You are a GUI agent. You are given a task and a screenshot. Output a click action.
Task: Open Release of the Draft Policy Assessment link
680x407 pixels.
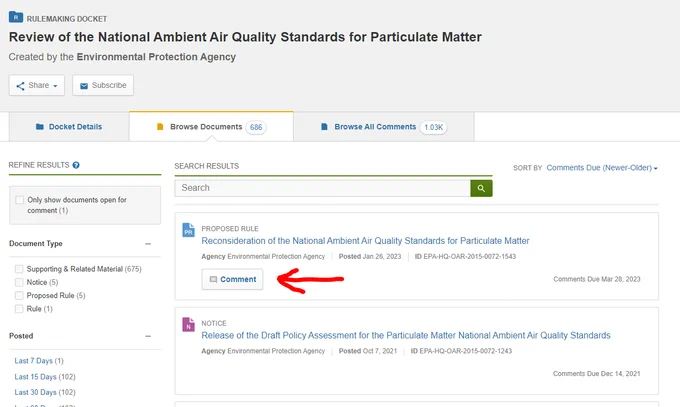[x=405, y=335]
